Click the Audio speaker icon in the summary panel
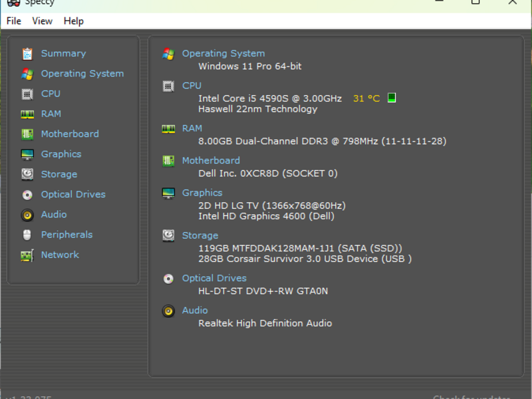The image size is (532, 399). (169, 311)
